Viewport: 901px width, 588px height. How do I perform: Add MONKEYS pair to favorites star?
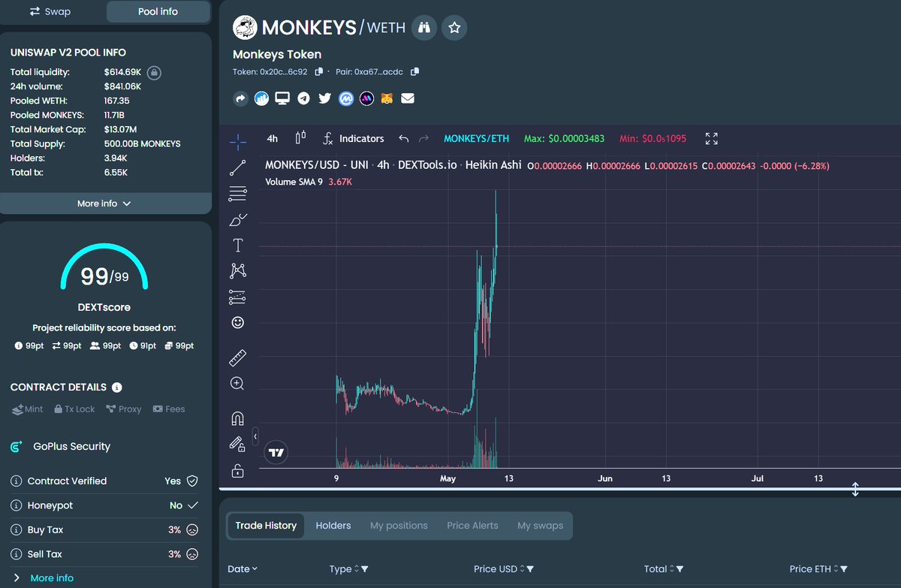pos(454,28)
